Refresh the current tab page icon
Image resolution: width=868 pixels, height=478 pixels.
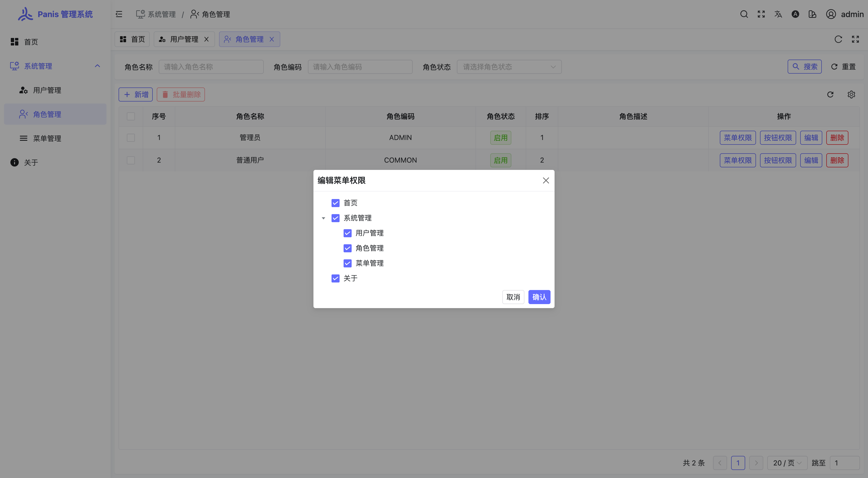(838, 39)
